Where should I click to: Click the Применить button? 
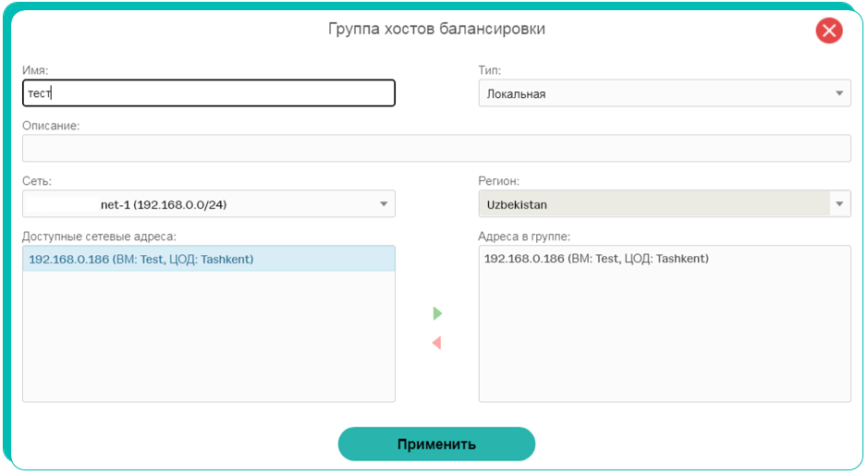click(x=436, y=444)
